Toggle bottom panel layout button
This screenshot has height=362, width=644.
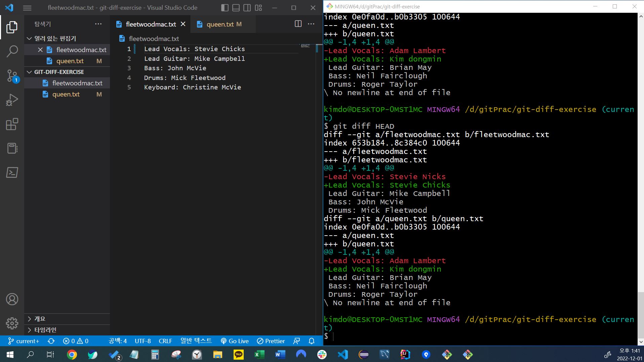point(236,8)
